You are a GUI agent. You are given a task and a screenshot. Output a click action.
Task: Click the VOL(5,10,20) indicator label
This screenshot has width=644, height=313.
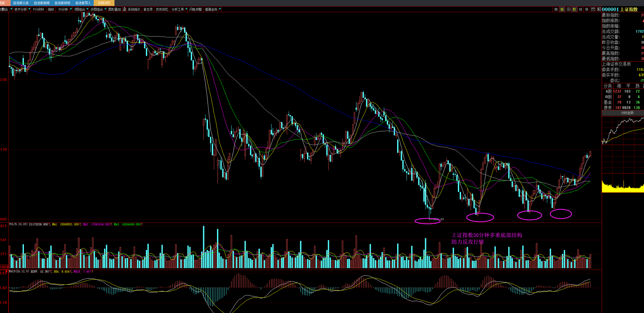pyautogui.click(x=19, y=224)
